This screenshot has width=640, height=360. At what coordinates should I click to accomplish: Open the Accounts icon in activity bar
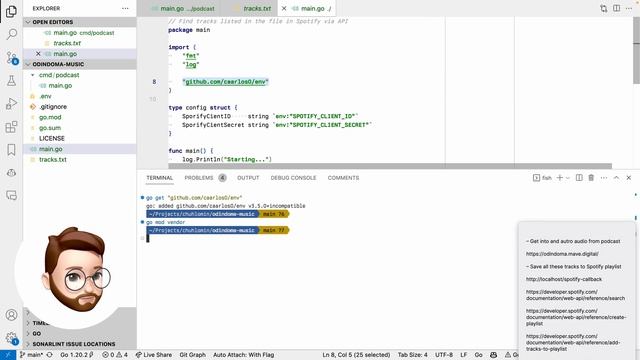click(x=11, y=315)
